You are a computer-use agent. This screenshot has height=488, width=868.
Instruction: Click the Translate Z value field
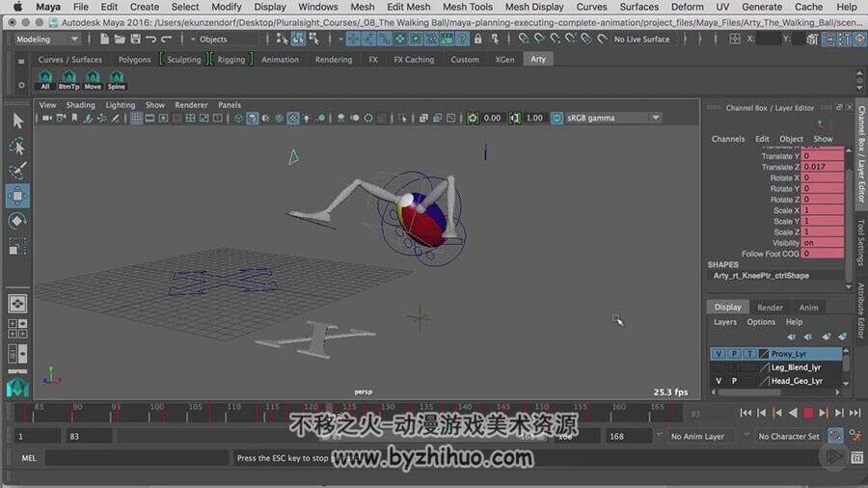click(822, 167)
